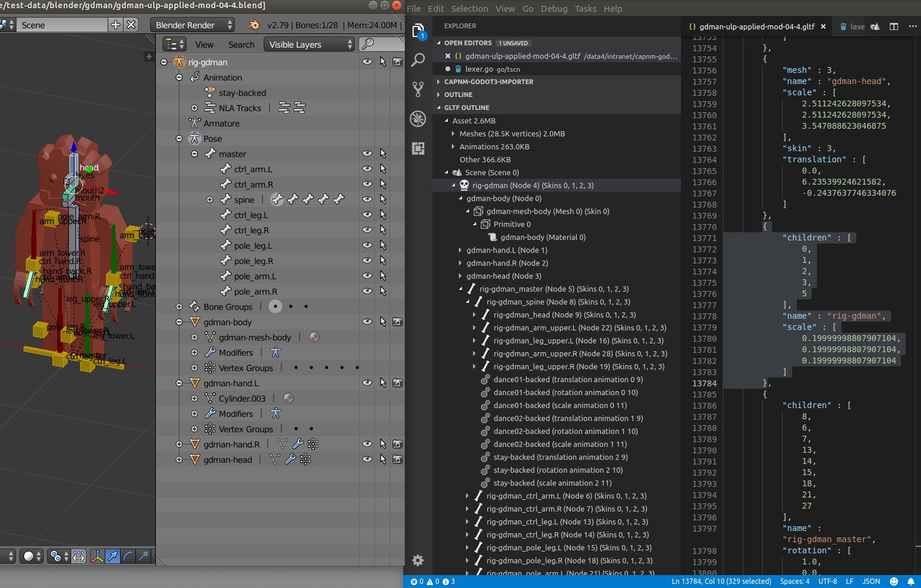Screen dimensions: 921x588
Task: Expand gdman-hand.L (Node 1) in GLTF Outline
Action: (x=461, y=250)
